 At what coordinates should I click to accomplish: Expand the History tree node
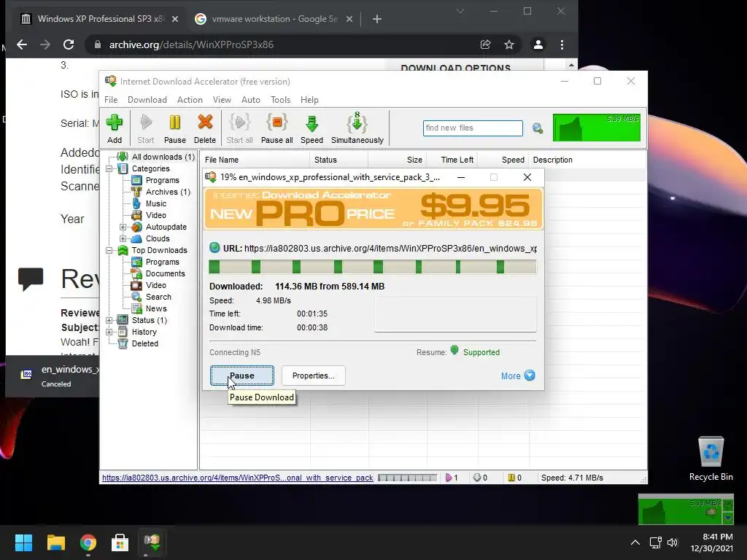[109, 332]
